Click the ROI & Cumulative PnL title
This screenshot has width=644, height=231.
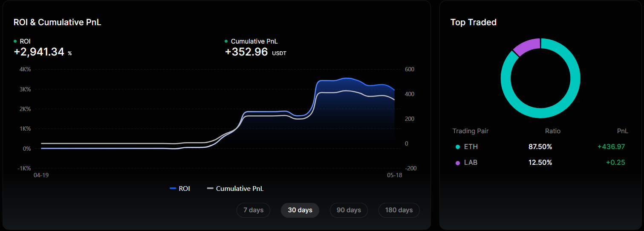tap(57, 23)
